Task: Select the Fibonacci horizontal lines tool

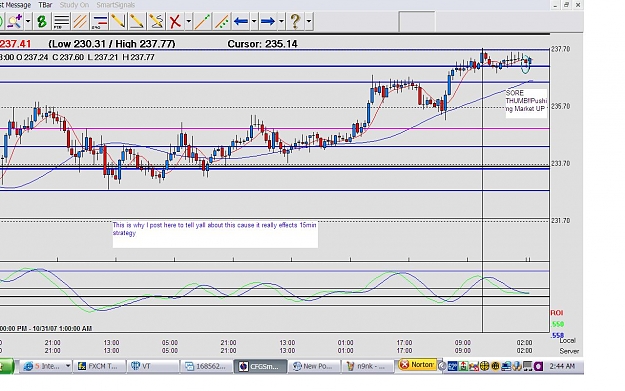Action: click(x=61, y=21)
